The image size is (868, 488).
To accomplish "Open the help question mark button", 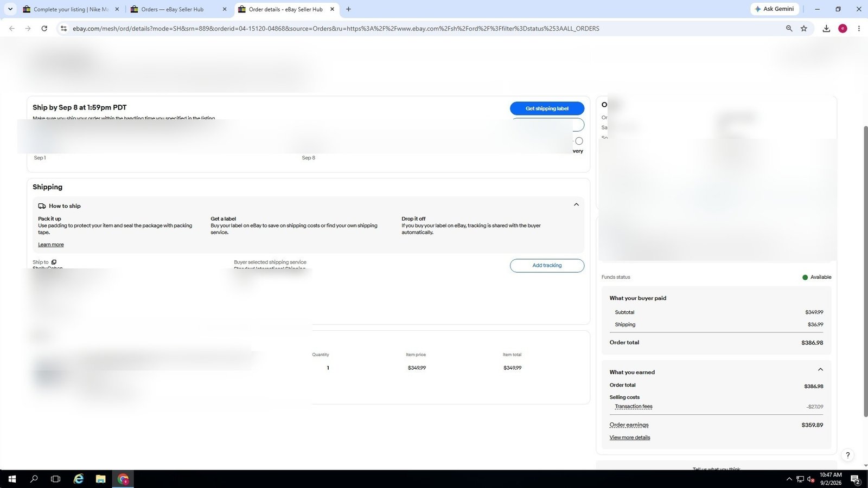I will click(x=847, y=455).
